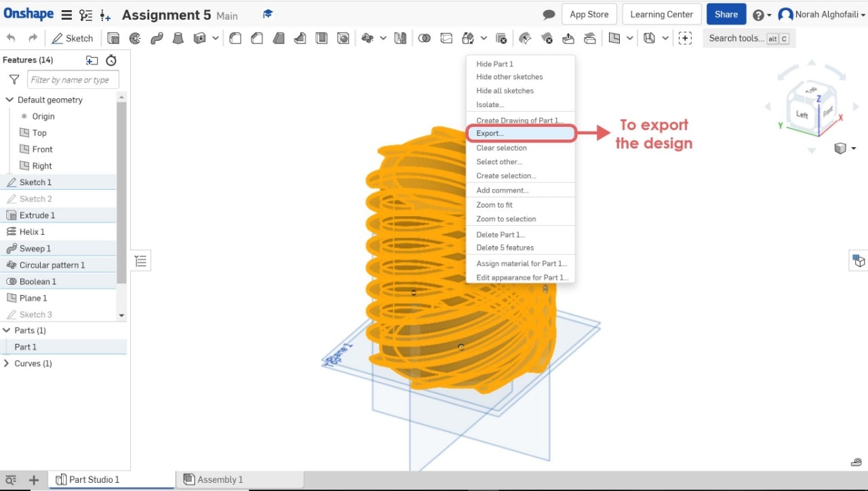Open the Plane tool dropdown arrow

pos(631,39)
